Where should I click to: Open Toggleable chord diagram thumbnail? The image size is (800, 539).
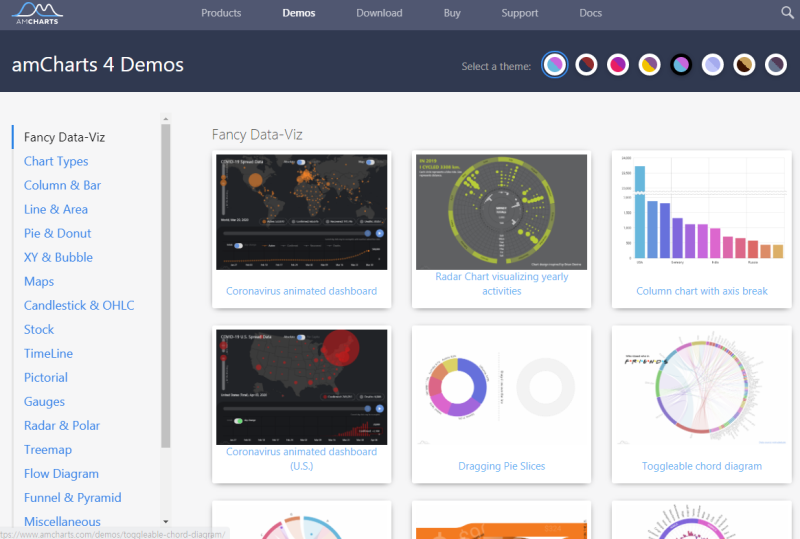coord(702,389)
